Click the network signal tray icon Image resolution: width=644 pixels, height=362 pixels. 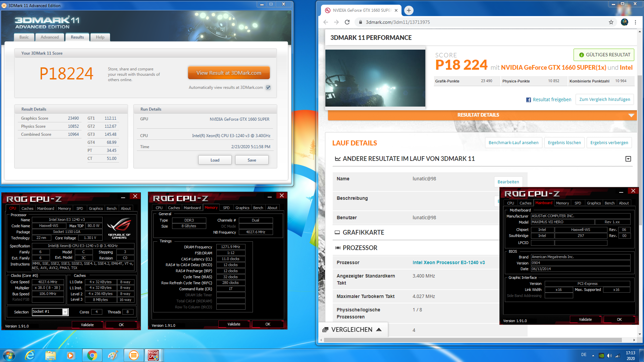(x=618, y=356)
